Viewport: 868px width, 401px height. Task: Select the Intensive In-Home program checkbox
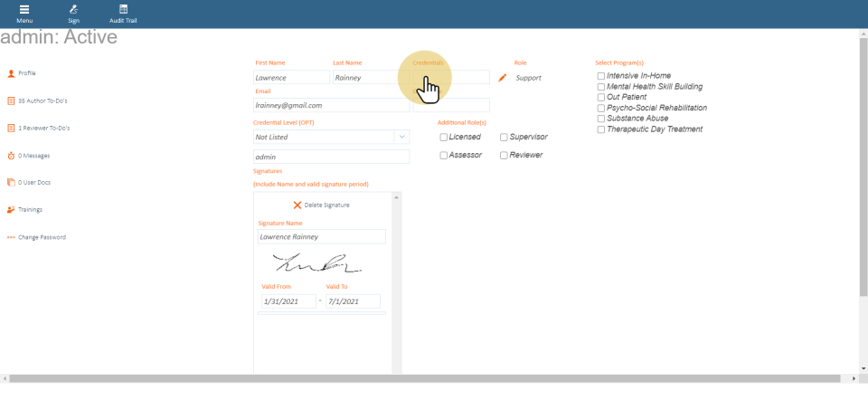[601, 76]
